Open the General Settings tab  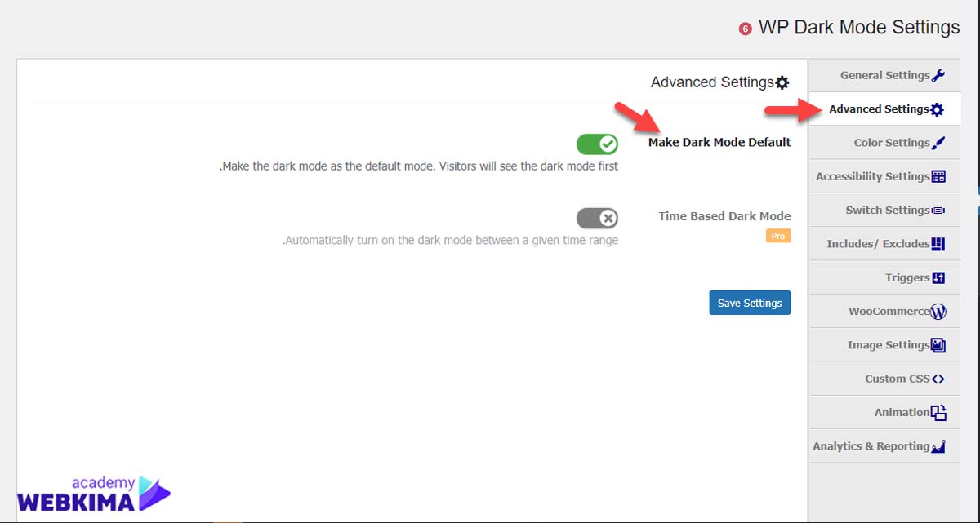(885, 75)
